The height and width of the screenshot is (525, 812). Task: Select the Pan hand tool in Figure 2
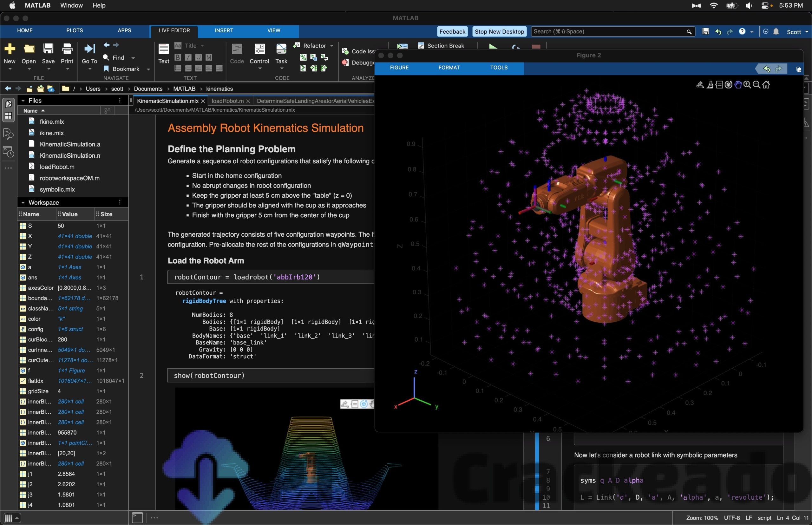(x=738, y=85)
